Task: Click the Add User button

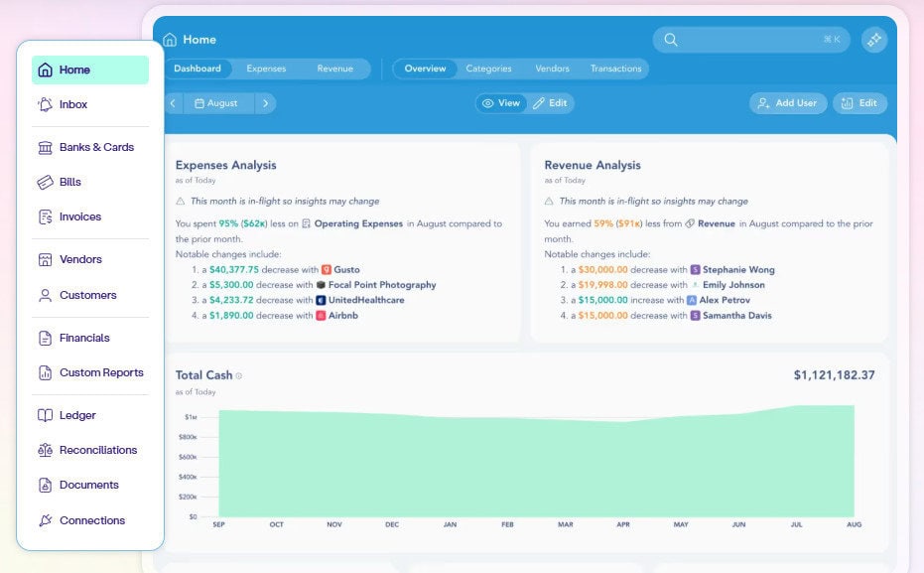Action: 788,102
